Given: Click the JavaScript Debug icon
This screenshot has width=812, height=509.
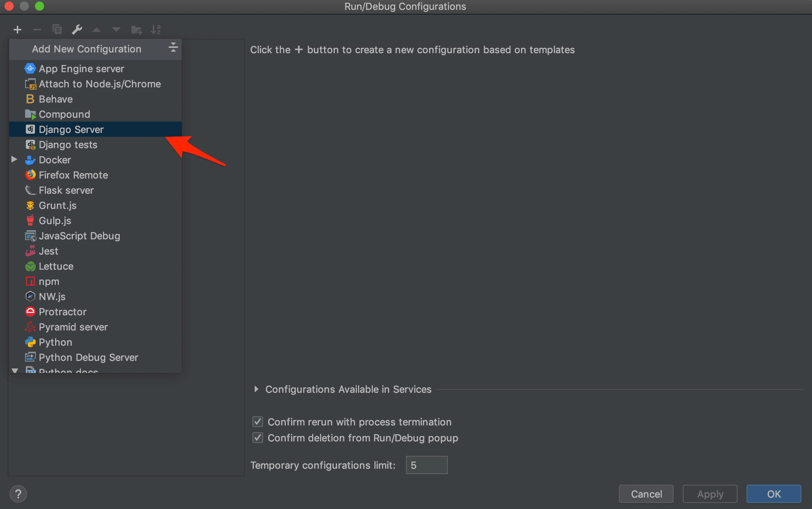Looking at the screenshot, I should click(x=30, y=236).
